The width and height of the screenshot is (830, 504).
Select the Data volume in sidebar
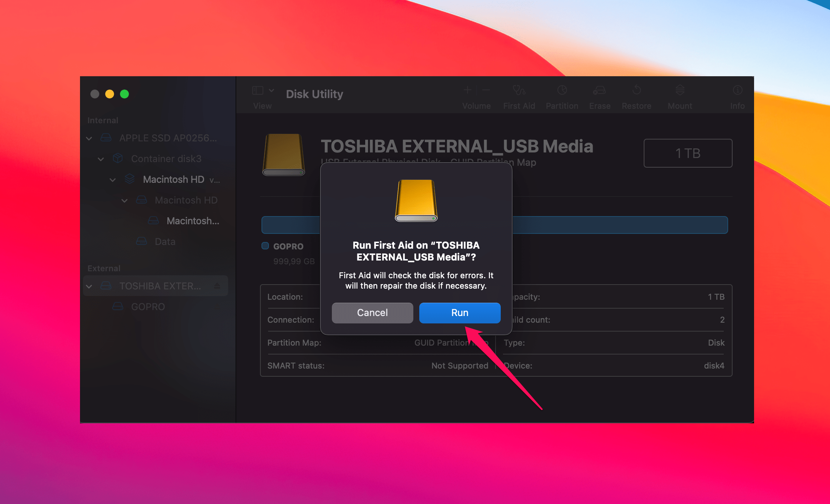156,242
